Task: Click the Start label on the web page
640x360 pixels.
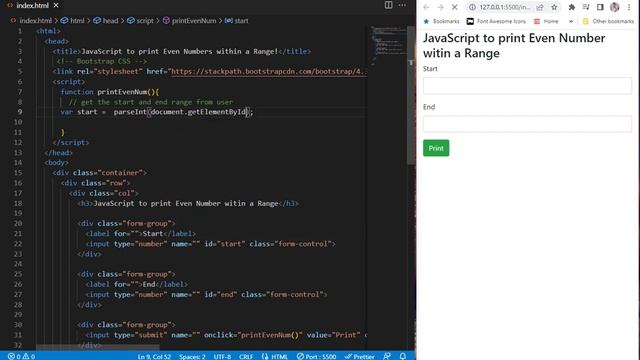Action: click(x=430, y=69)
